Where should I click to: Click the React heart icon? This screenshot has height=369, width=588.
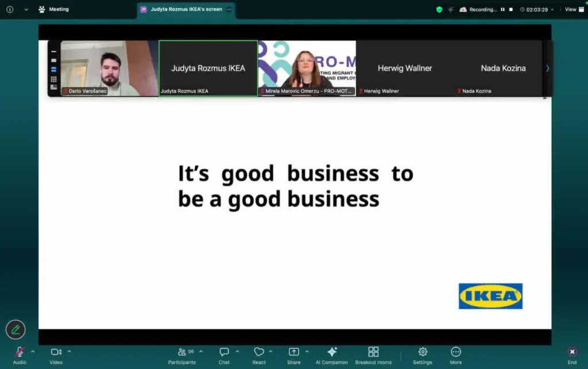click(259, 352)
